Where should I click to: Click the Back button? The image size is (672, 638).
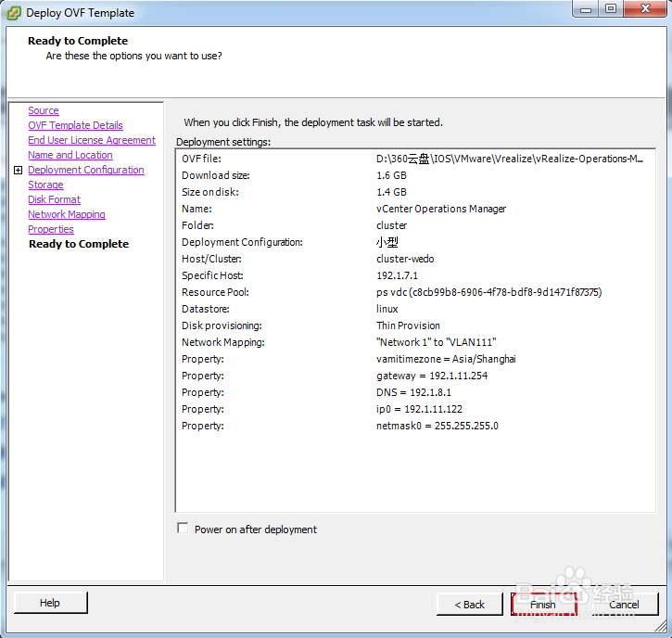tap(470, 604)
